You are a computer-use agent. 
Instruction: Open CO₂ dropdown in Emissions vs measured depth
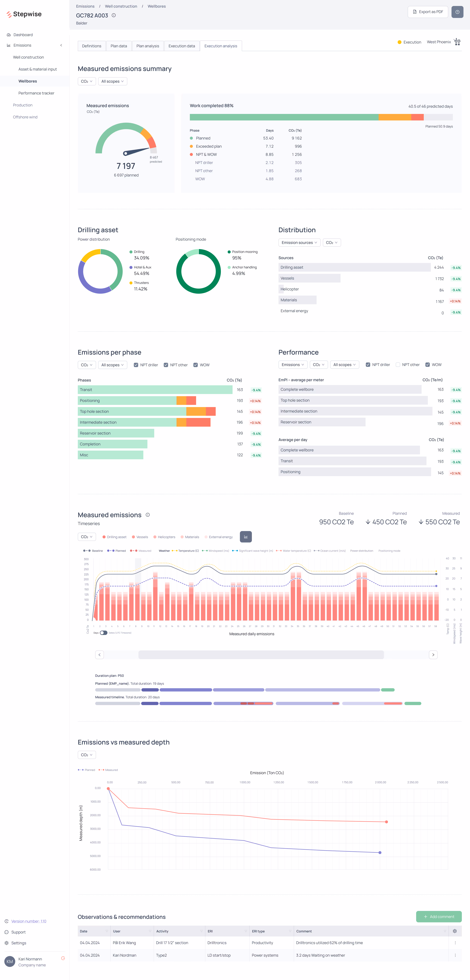[87, 755]
